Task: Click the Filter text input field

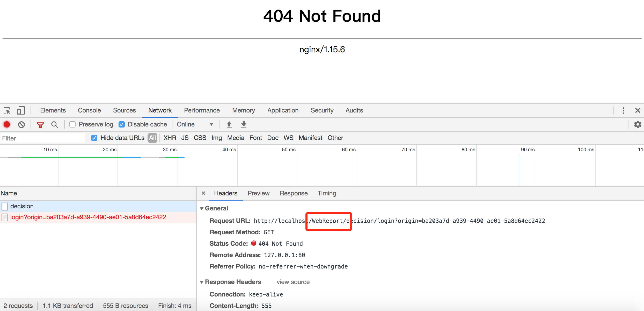Action: (x=43, y=138)
